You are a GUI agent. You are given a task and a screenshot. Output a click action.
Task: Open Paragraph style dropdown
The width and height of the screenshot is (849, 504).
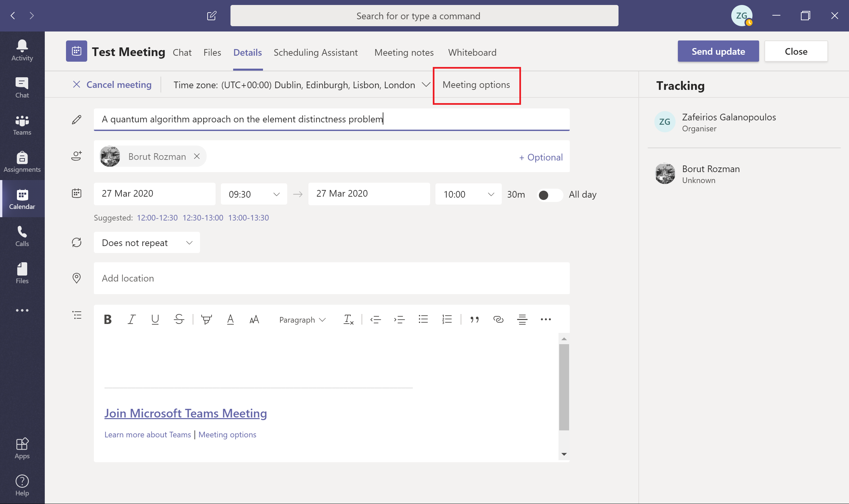tap(302, 320)
